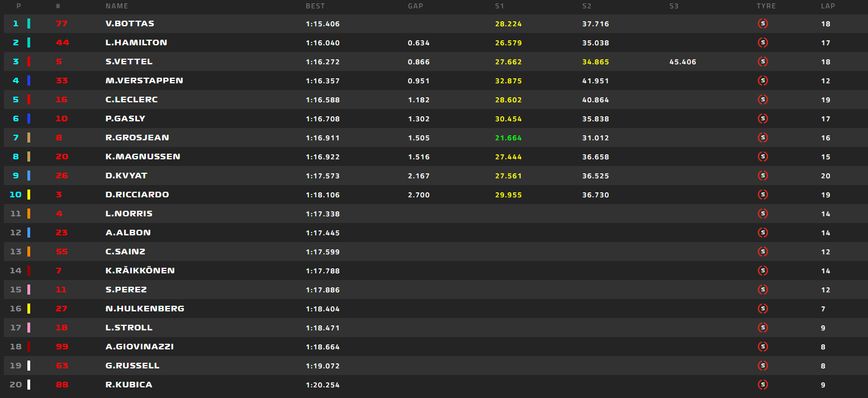The image size is (868, 398).
Task: Click the GAP column header
Action: (416, 6)
